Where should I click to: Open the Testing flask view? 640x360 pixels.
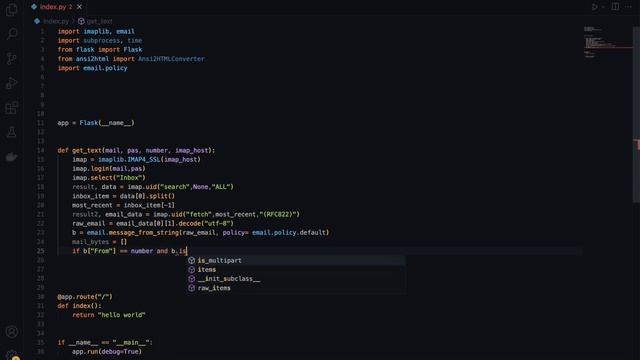click(x=11, y=132)
